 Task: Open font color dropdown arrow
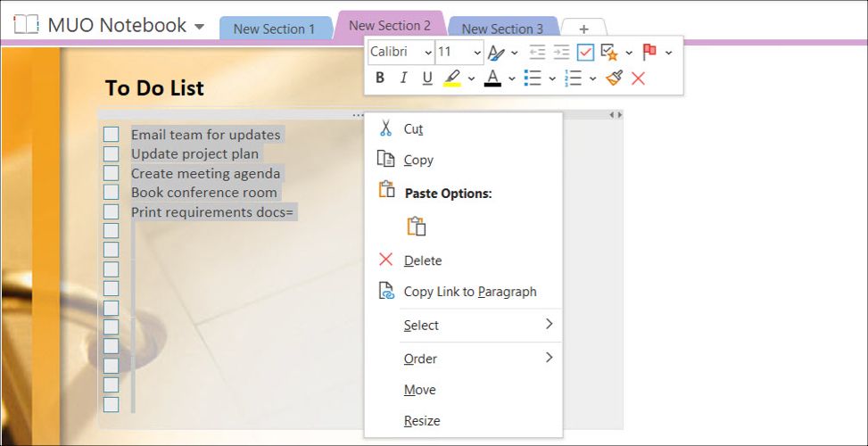pyautogui.click(x=511, y=78)
